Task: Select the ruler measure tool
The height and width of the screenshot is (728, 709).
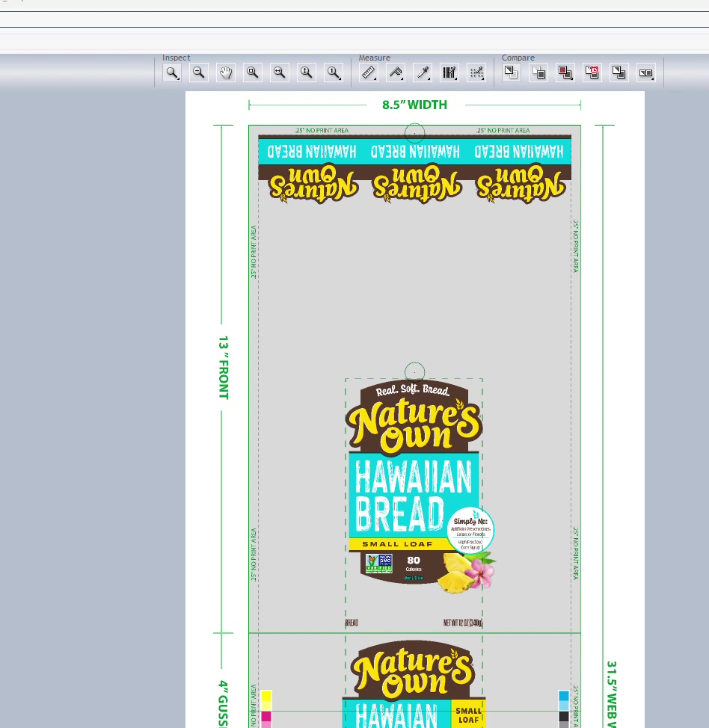Action: point(368,73)
